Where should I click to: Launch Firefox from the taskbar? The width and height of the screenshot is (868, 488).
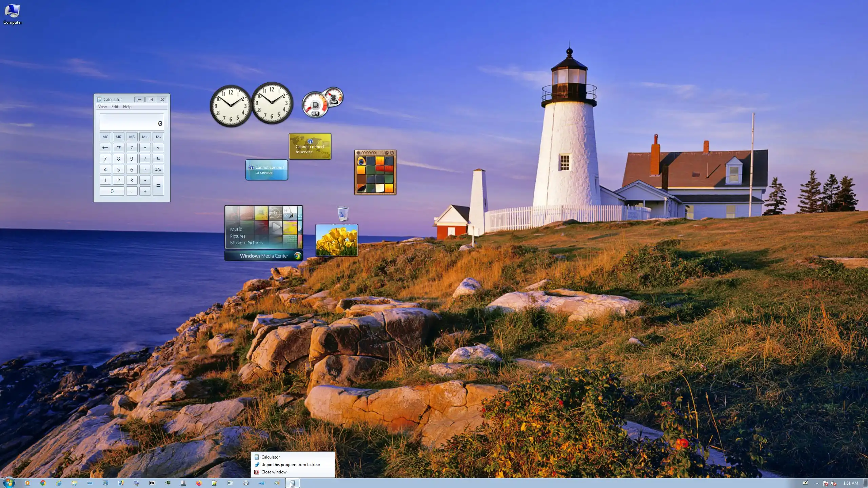(199, 483)
